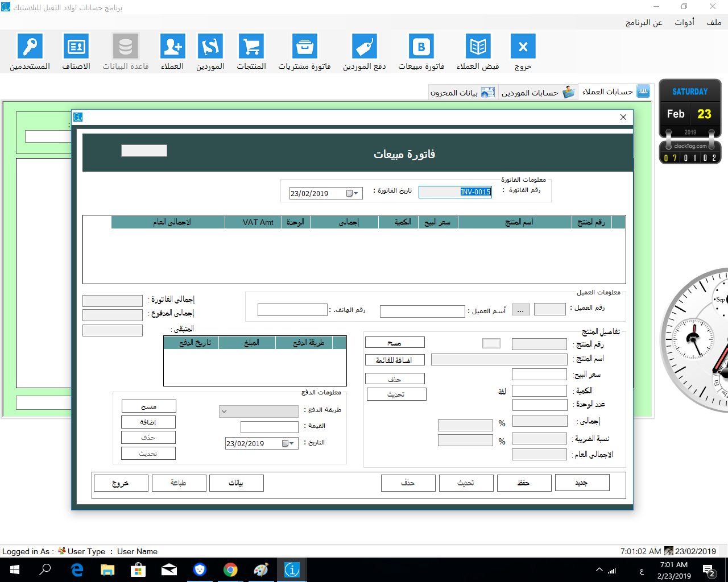Switch to حسابات العملاء tab

click(x=615, y=92)
